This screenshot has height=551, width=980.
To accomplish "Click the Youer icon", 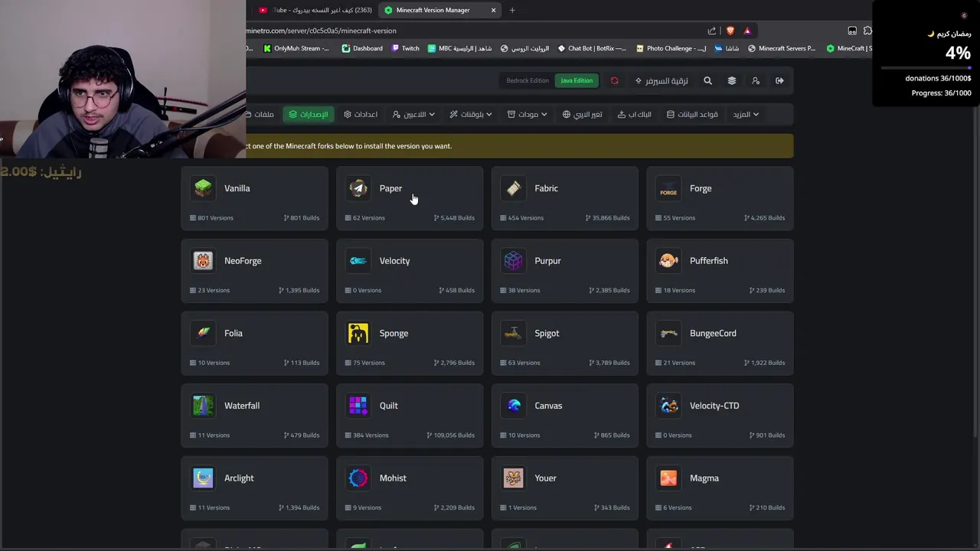I will click(x=514, y=478).
